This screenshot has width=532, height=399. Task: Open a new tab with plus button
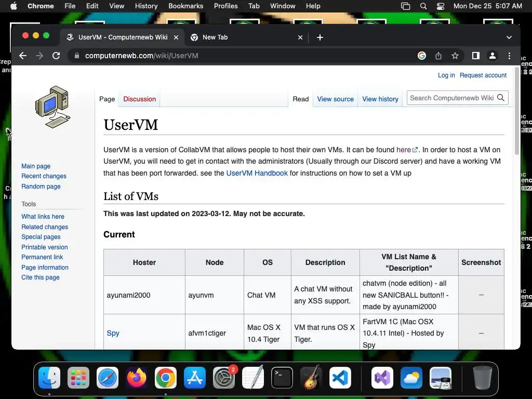(320, 37)
